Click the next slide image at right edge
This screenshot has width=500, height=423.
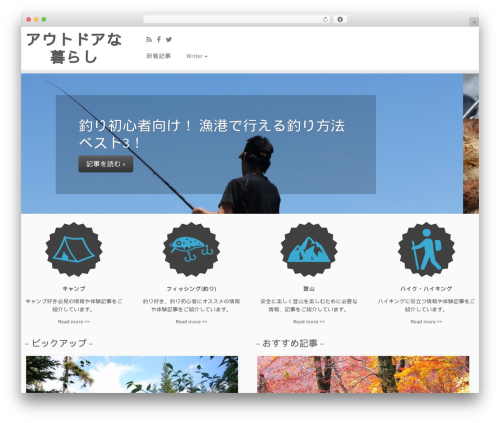pyautogui.click(x=471, y=144)
